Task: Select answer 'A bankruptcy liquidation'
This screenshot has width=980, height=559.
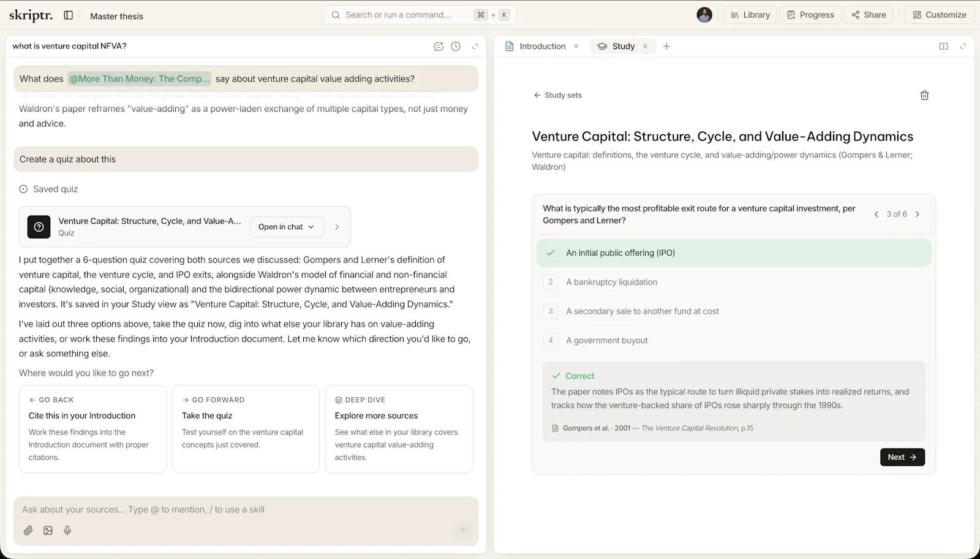Action: [734, 282]
